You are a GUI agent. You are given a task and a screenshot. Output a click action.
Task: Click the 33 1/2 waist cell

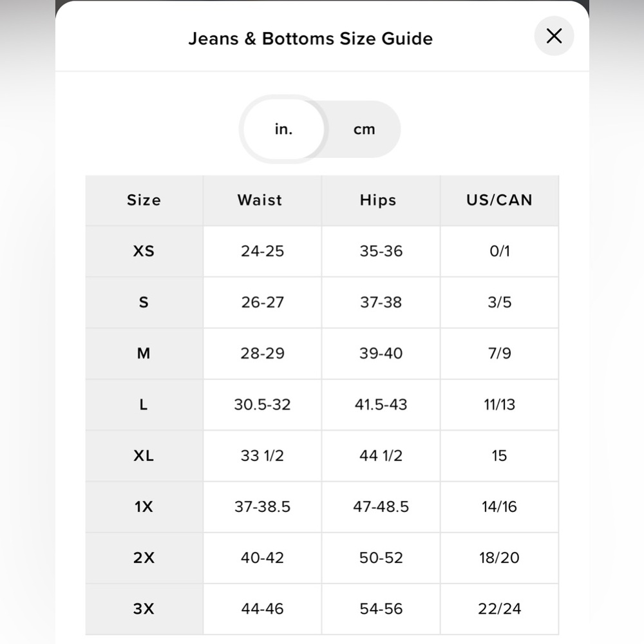click(262, 456)
